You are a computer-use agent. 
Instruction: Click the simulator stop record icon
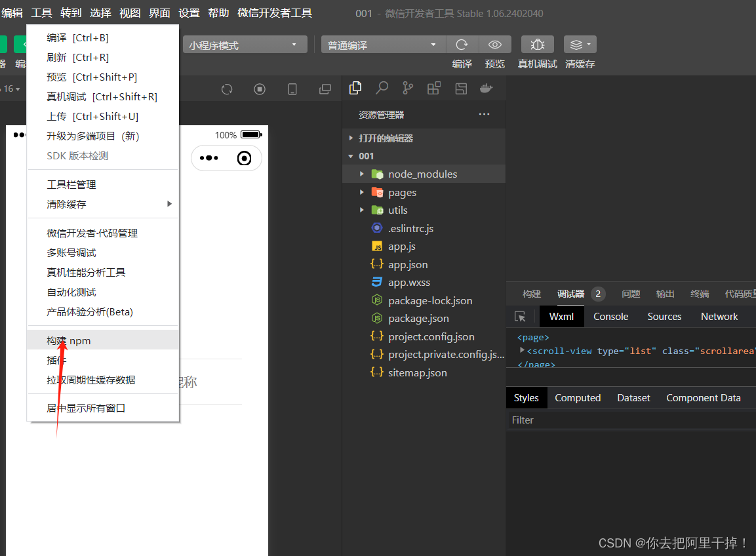click(260, 89)
